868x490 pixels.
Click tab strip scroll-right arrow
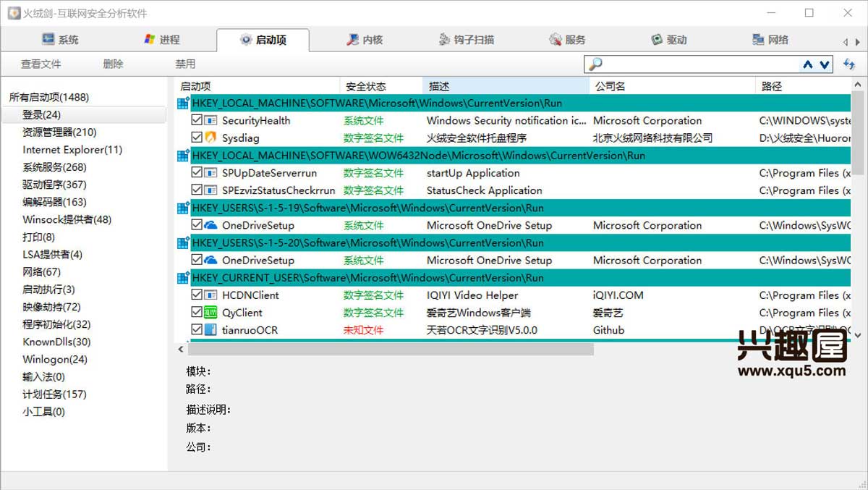point(859,42)
